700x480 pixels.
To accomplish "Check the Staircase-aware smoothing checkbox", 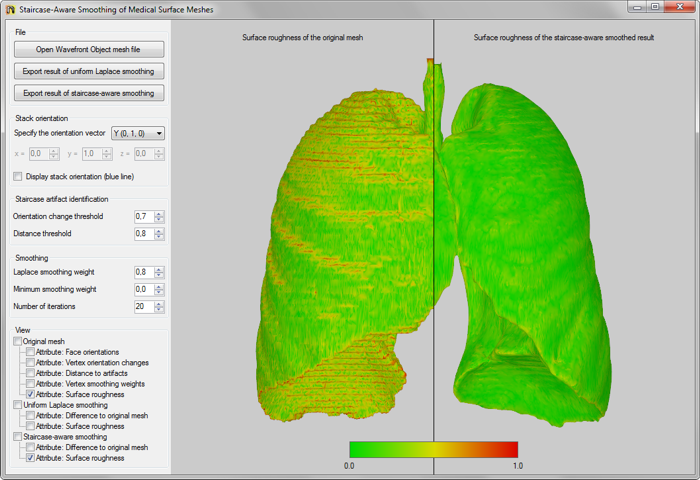I will coord(17,437).
